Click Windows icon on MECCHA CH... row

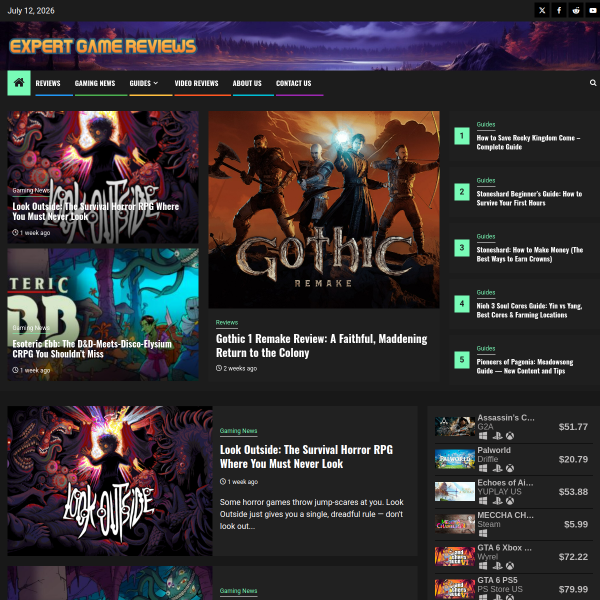(483, 533)
